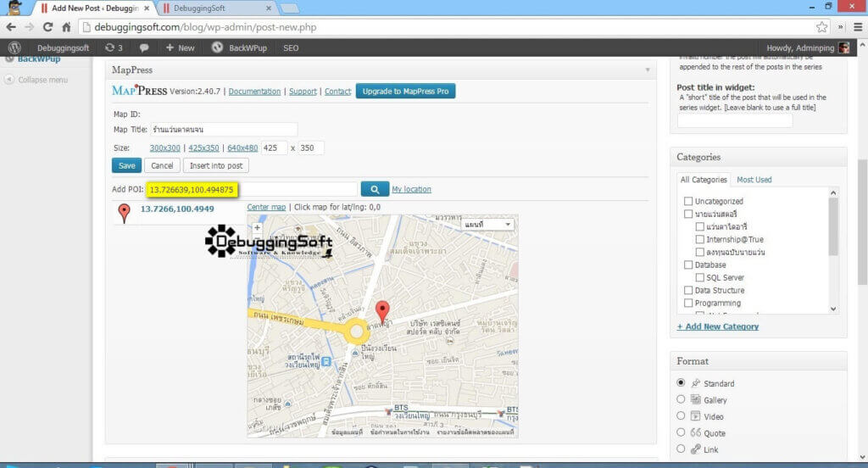The image size is (868, 468).
Task: Click the red POI marker in list
Action: (x=124, y=213)
